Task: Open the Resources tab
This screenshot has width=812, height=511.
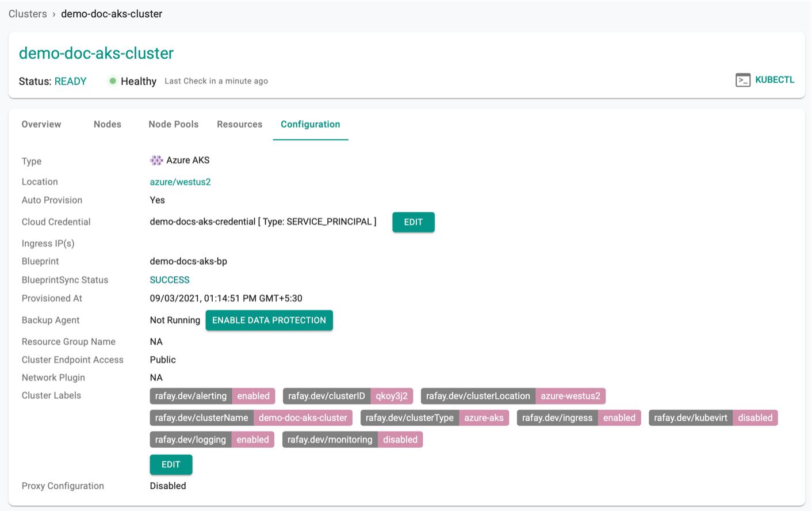Action: coord(240,124)
